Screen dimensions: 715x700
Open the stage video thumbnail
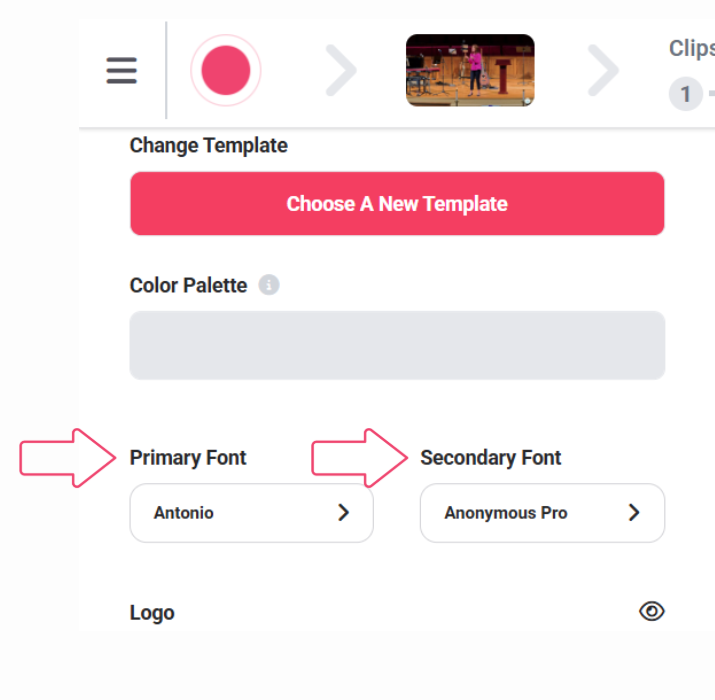pyautogui.click(x=470, y=70)
